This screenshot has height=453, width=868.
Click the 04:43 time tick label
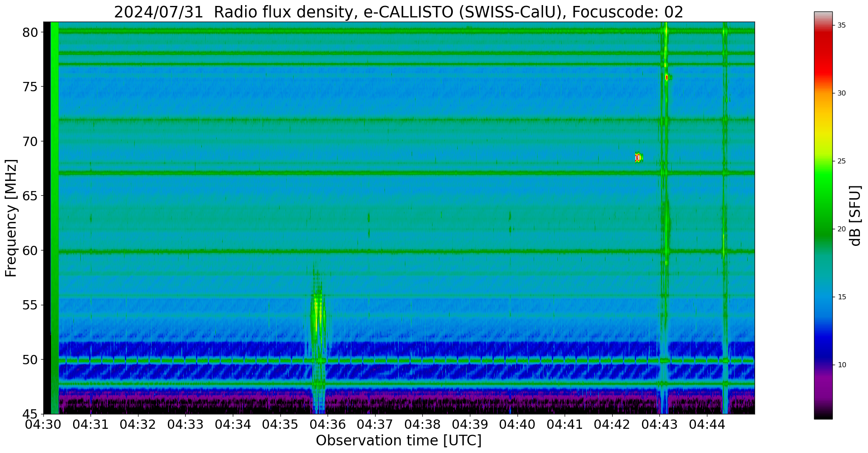click(x=659, y=425)
